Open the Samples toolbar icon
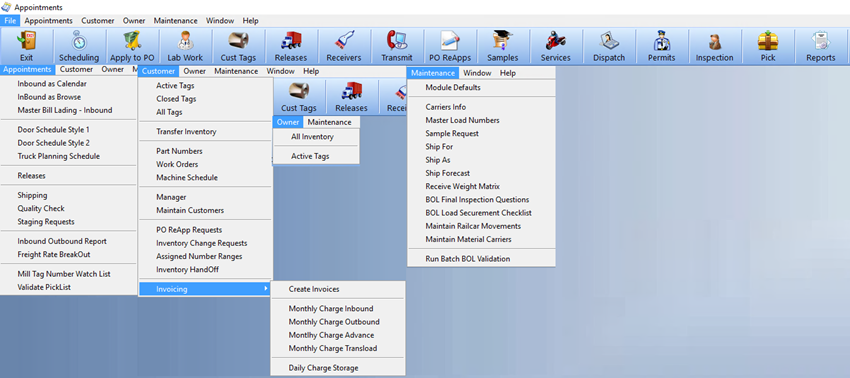Viewport: 850px width, 378px height. click(503, 46)
